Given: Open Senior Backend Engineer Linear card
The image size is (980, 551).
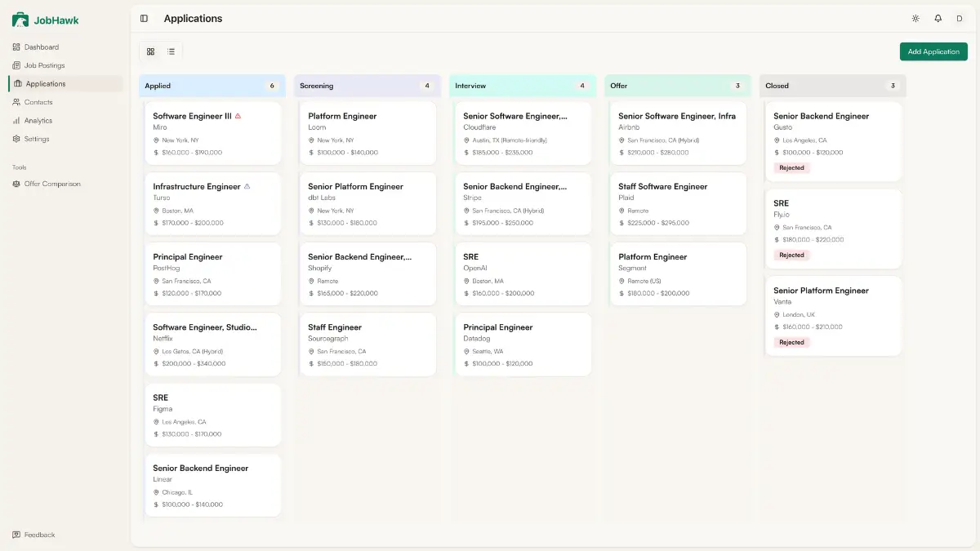Looking at the screenshot, I should [x=212, y=485].
